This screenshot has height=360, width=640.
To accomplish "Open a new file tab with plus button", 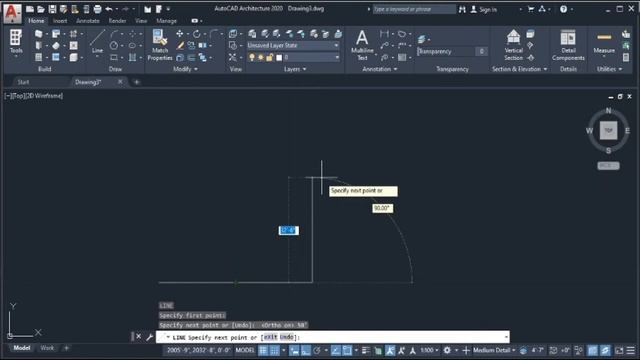I will [x=137, y=82].
